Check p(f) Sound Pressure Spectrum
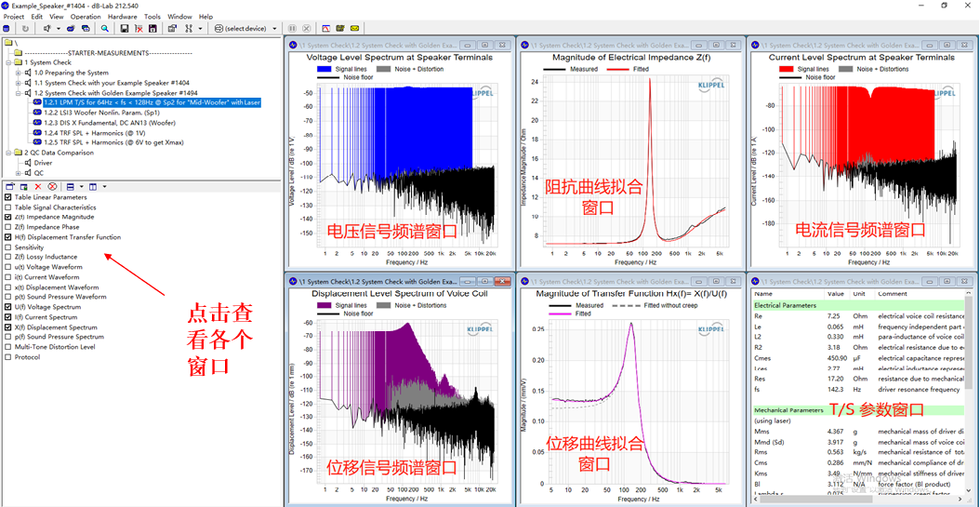 7,337
